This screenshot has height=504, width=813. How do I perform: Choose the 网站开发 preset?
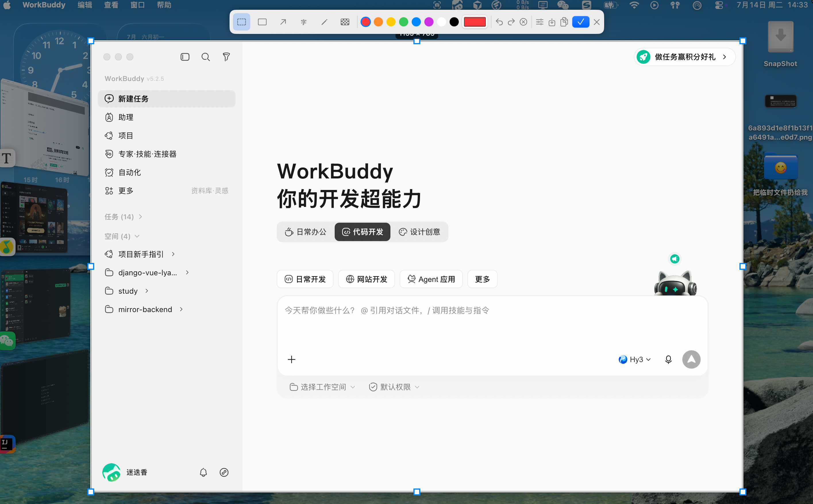(366, 279)
